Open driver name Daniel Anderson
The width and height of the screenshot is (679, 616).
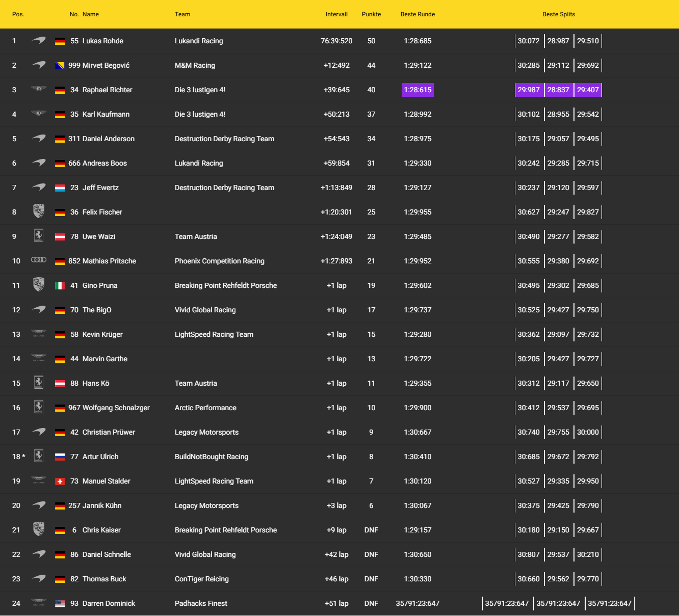tap(109, 139)
